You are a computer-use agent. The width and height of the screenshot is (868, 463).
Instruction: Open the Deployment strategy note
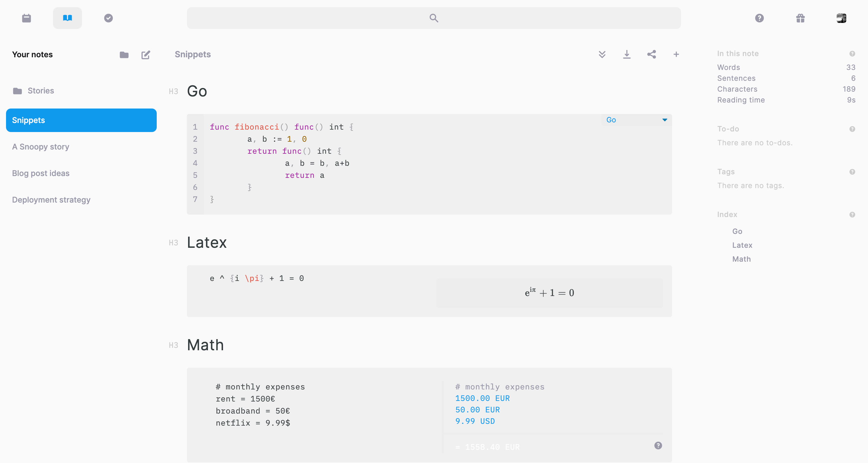[x=51, y=200]
